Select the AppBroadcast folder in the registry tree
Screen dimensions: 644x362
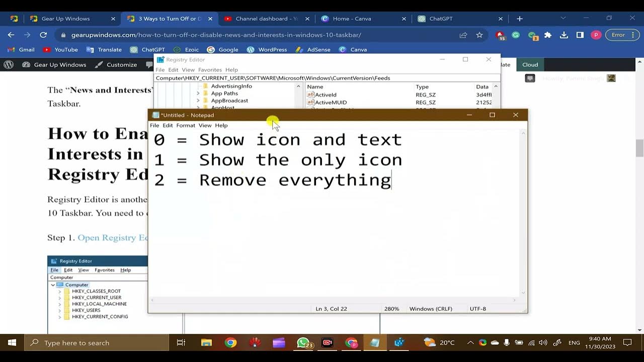(229, 101)
